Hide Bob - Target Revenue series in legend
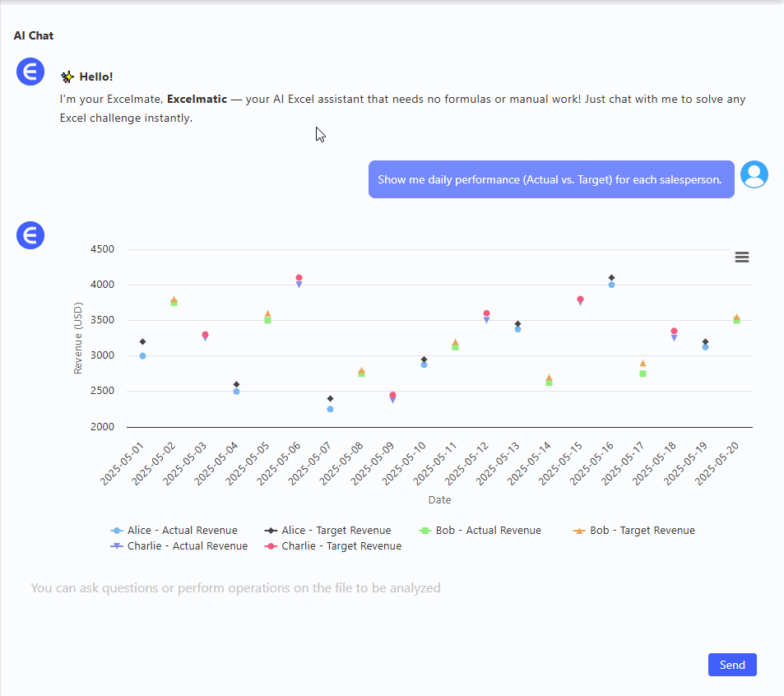The image size is (784, 696). pyautogui.click(x=634, y=531)
